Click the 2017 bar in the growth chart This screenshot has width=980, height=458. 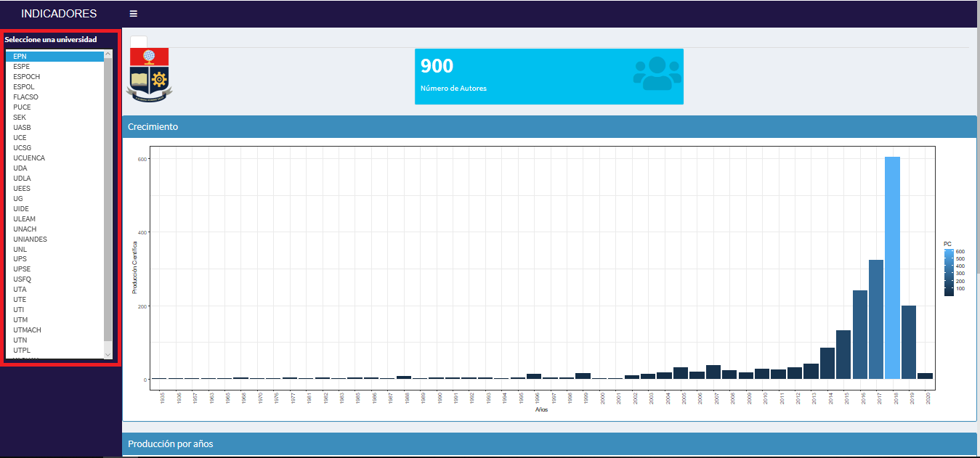[875, 319]
